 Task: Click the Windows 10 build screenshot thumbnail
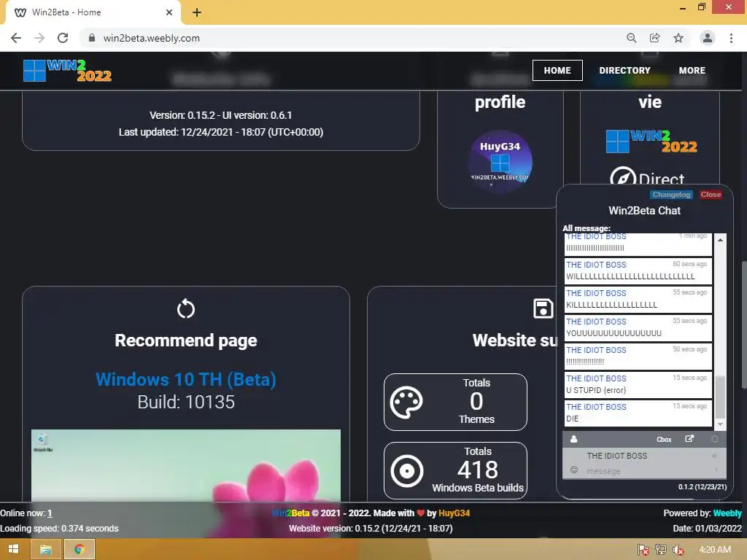coord(186,465)
